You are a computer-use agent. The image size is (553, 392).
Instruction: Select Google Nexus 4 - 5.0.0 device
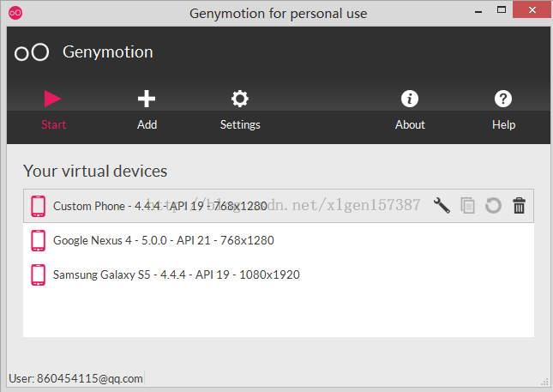(163, 240)
